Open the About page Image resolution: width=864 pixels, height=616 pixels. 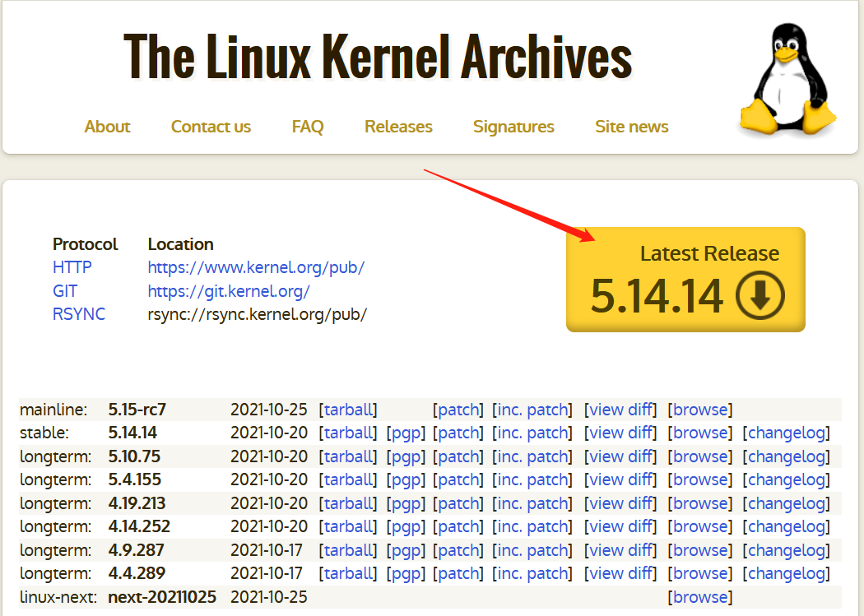click(x=107, y=127)
